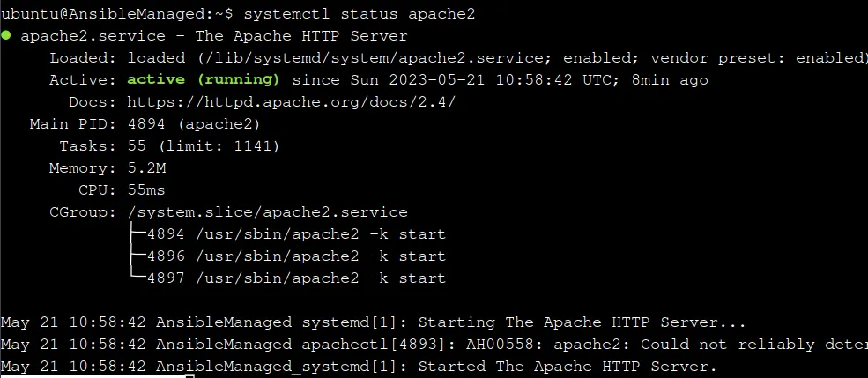Click the AH00558 warning log message
This screenshot has width=868, height=378.
click(x=667, y=345)
